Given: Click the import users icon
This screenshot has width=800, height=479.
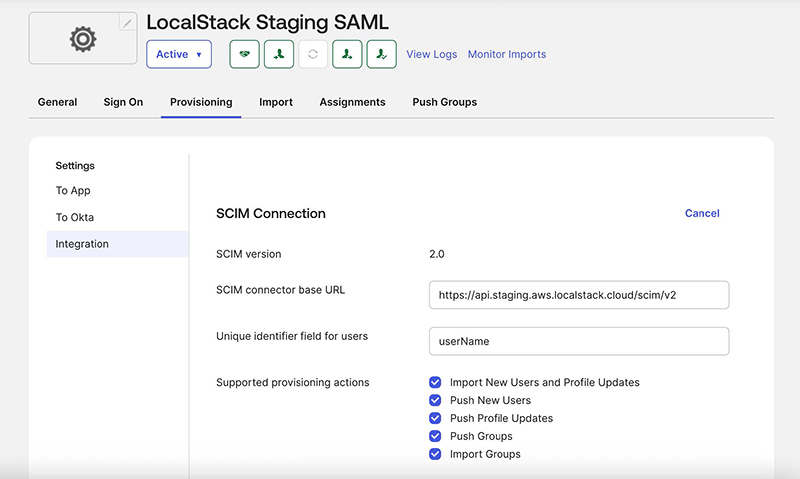Looking at the screenshot, I should click(x=347, y=54).
